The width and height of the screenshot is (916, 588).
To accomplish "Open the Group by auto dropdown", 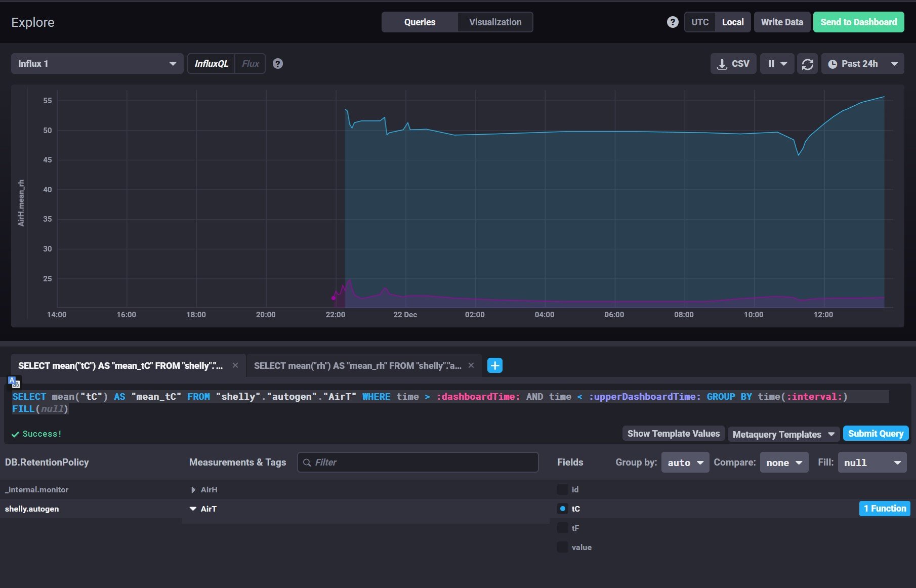I will (685, 463).
